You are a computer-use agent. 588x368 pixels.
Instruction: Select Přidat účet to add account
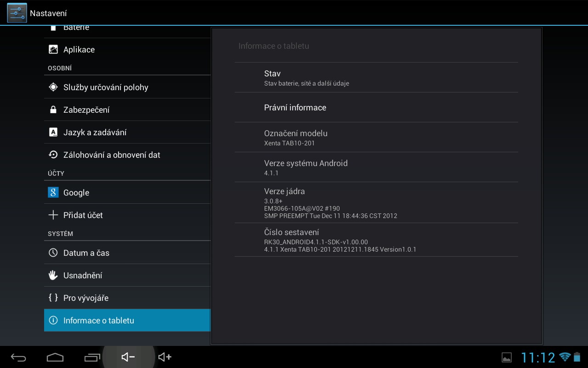(x=127, y=215)
